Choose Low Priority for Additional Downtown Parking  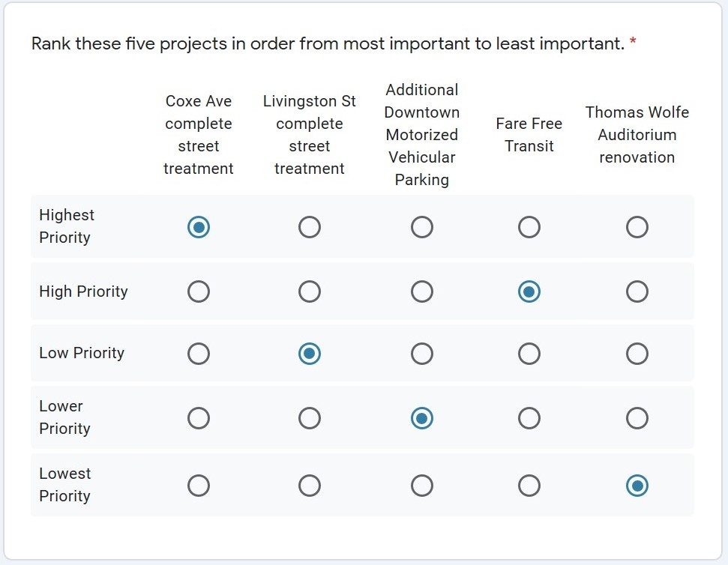click(422, 354)
